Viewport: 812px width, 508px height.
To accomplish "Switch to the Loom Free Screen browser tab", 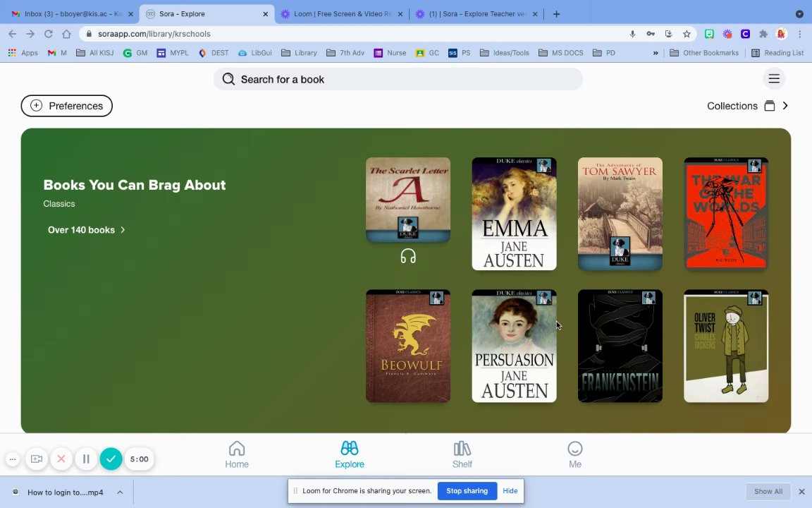I will coord(342,14).
